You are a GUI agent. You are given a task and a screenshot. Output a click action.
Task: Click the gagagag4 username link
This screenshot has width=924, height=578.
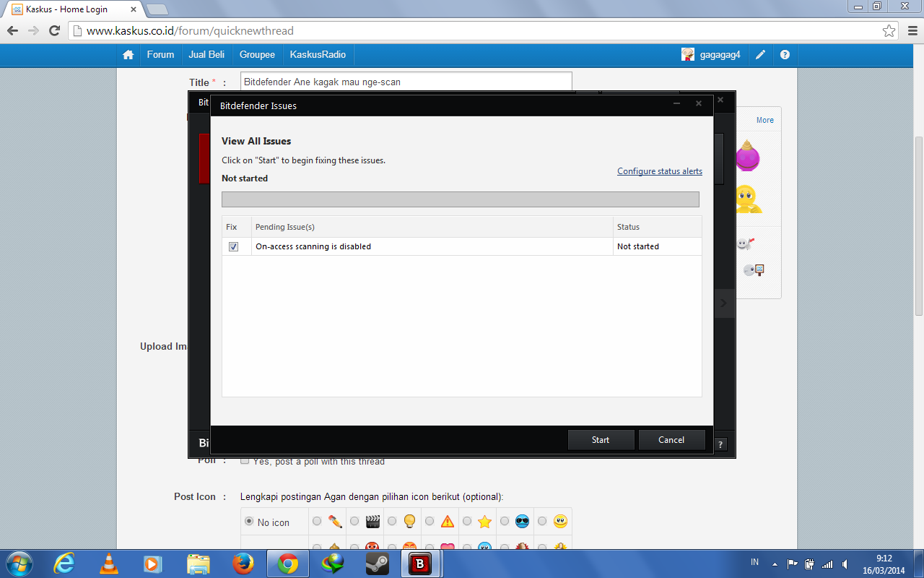click(720, 55)
